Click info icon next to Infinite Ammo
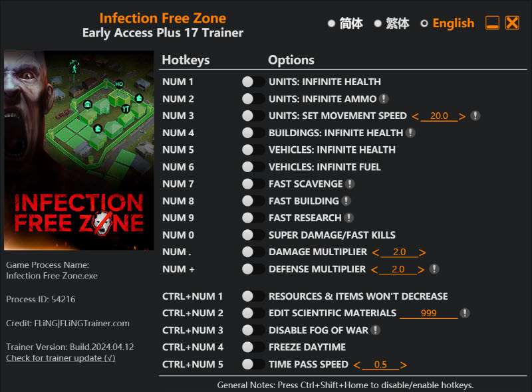The width and height of the screenshot is (532, 392). click(x=384, y=99)
